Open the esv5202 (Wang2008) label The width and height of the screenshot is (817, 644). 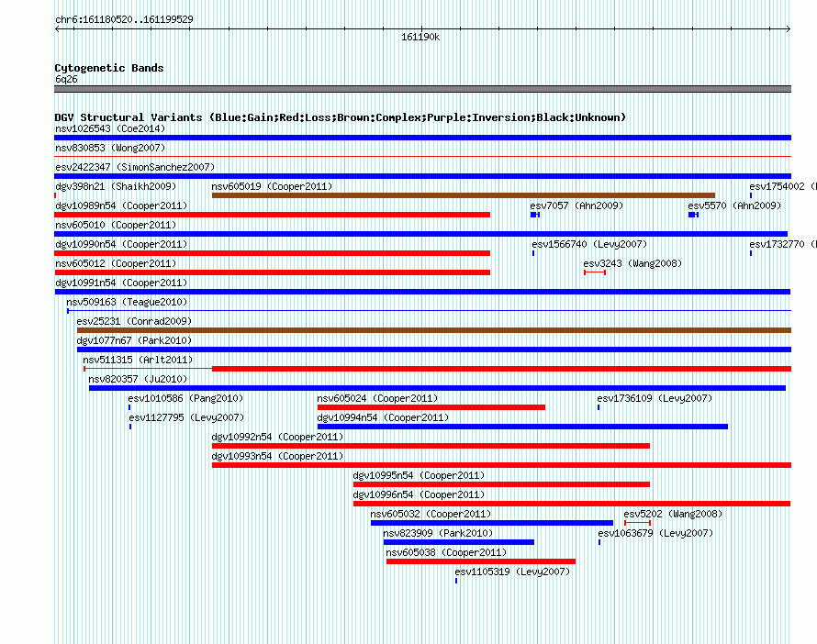point(673,514)
